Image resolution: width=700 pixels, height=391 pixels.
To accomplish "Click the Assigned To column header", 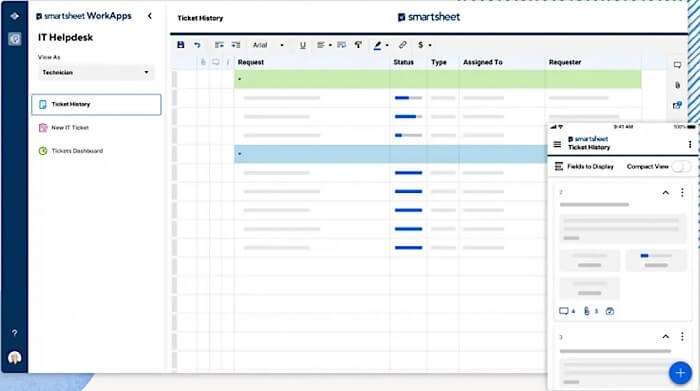I will click(483, 62).
